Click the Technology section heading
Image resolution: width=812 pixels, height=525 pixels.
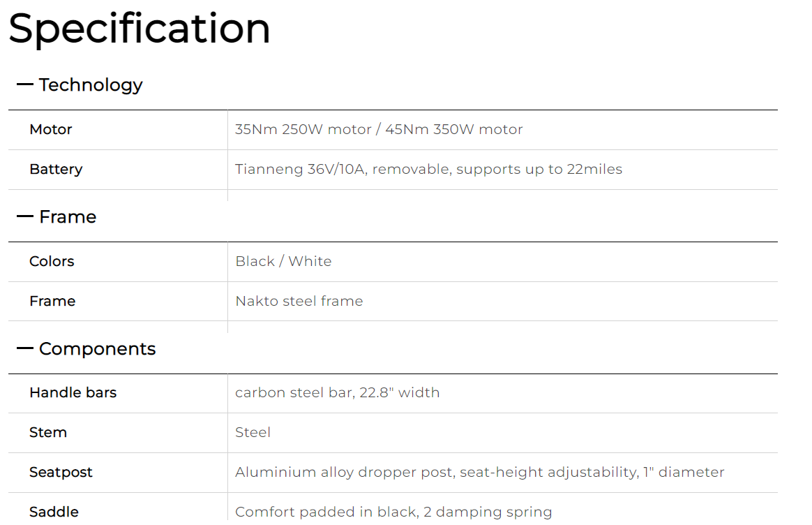(x=91, y=85)
